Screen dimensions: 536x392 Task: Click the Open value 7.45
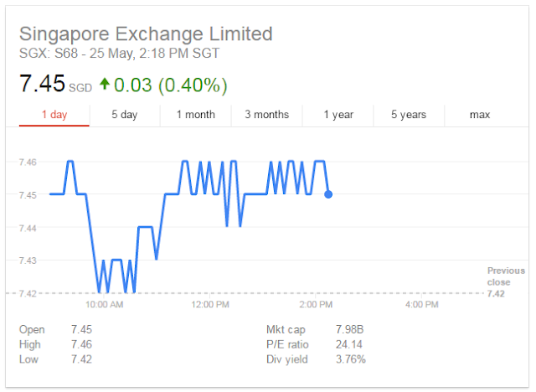[81, 329]
